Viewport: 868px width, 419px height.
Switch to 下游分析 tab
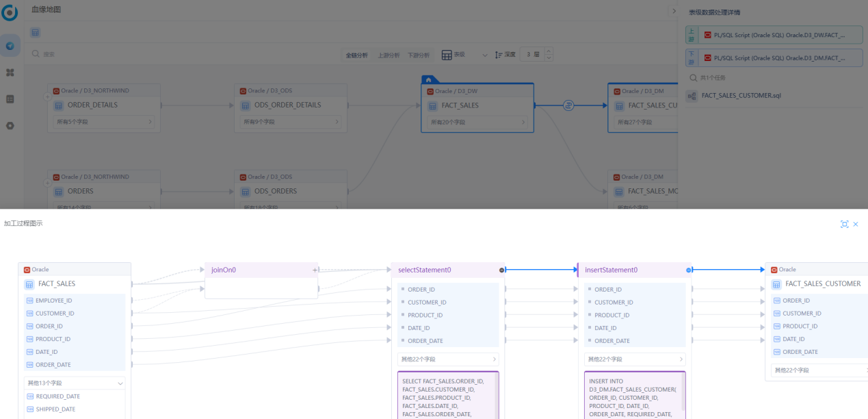click(x=419, y=55)
